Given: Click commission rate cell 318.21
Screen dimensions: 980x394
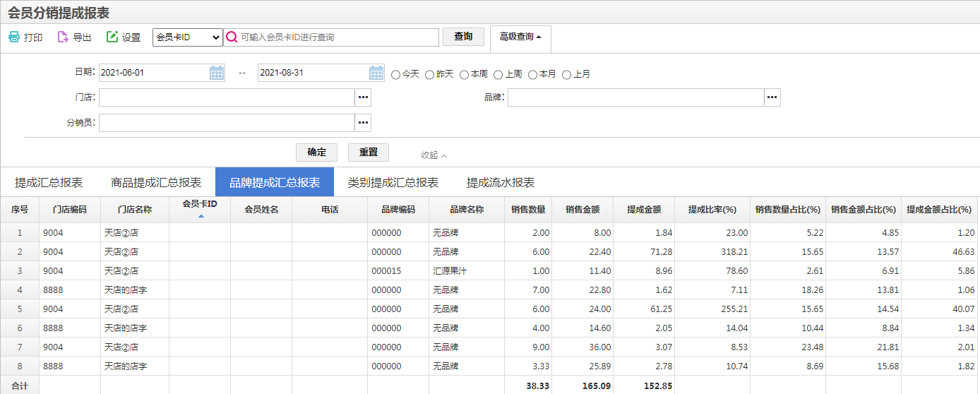Looking at the screenshot, I should pos(712,252).
